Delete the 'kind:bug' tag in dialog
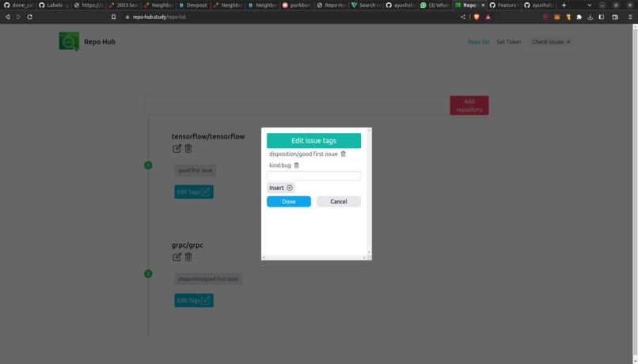Viewport: 638px width, 364px height. [x=296, y=165]
